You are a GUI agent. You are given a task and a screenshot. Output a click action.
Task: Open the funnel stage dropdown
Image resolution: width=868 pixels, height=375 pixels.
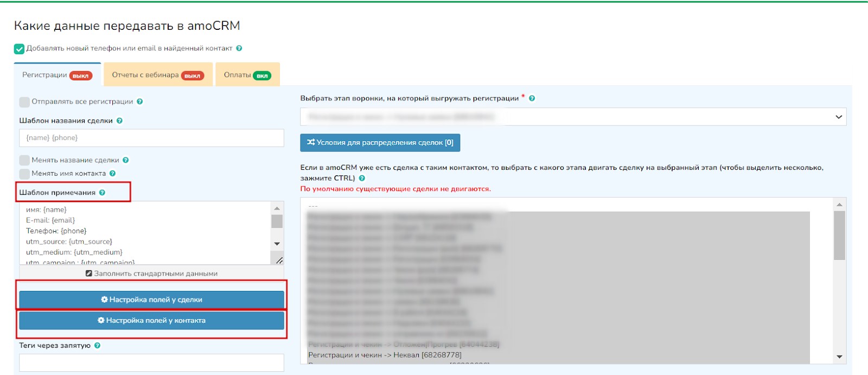click(x=573, y=117)
